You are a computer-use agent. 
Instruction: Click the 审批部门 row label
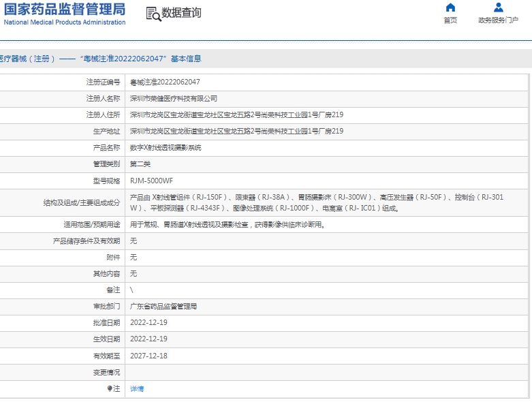(x=106, y=307)
